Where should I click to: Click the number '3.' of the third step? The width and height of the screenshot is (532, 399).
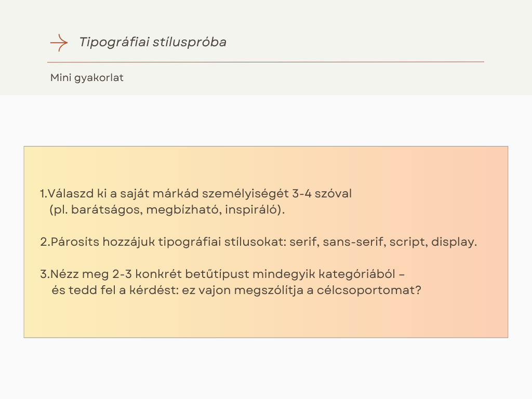[44, 273]
